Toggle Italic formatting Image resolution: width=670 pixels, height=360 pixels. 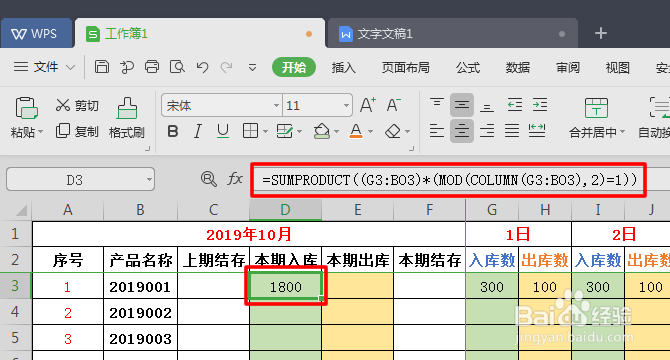pyautogui.click(x=197, y=132)
